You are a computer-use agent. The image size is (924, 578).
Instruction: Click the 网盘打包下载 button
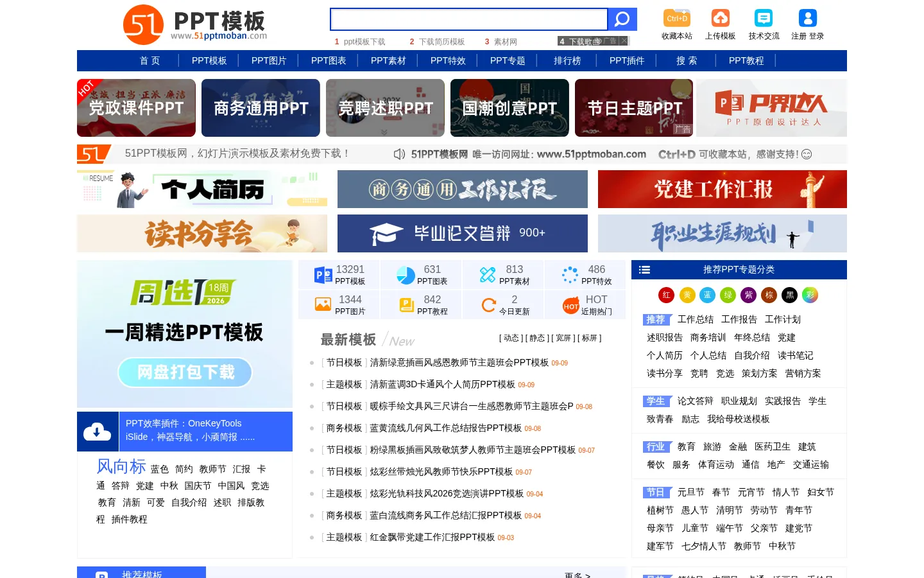[x=185, y=372]
